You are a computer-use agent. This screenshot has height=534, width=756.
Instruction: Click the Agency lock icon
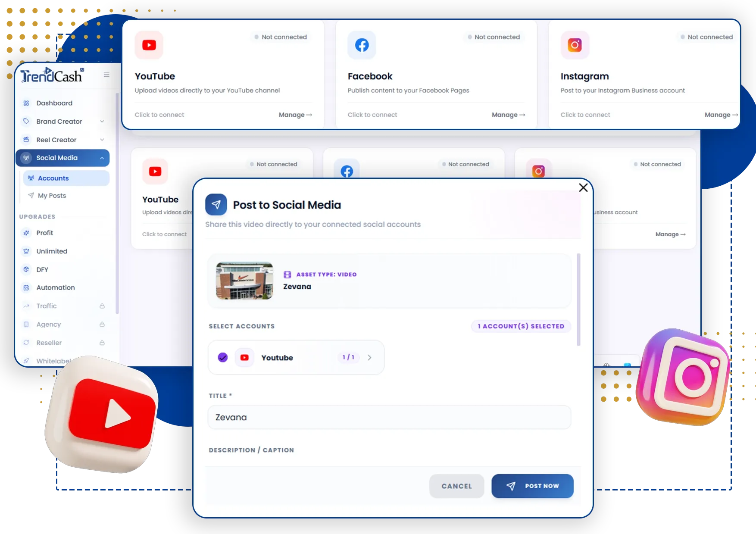click(102, 324)
